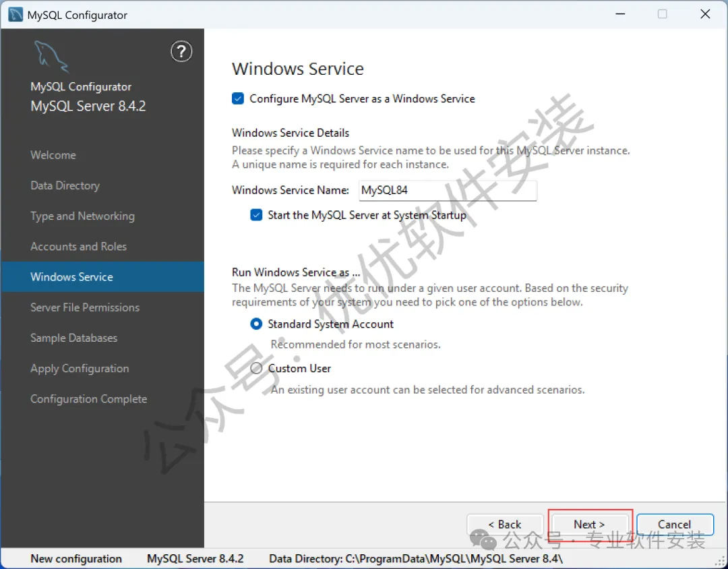728x569 pixels.
Task: Click the Data Directory path in status bar
Action: (x=416, y=559)
